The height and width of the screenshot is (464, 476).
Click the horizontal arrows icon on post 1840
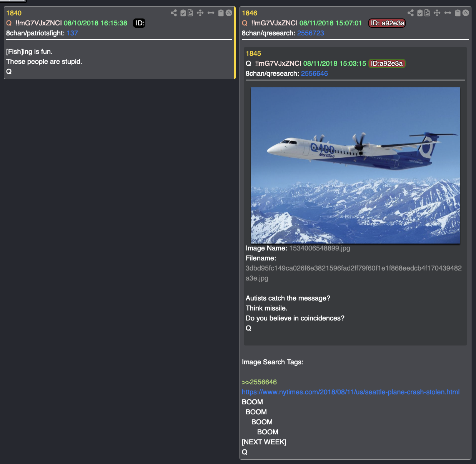pyautogui.click(x=211, y=13)
